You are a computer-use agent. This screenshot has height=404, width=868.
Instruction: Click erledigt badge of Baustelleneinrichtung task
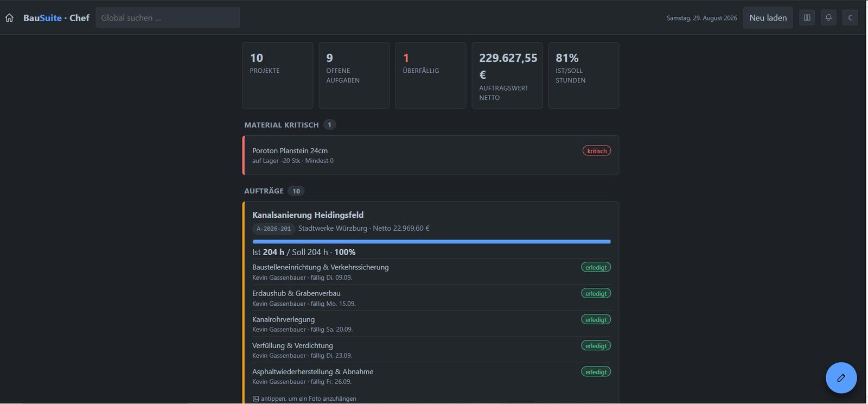pyautogui.click(x=596, y=267)
